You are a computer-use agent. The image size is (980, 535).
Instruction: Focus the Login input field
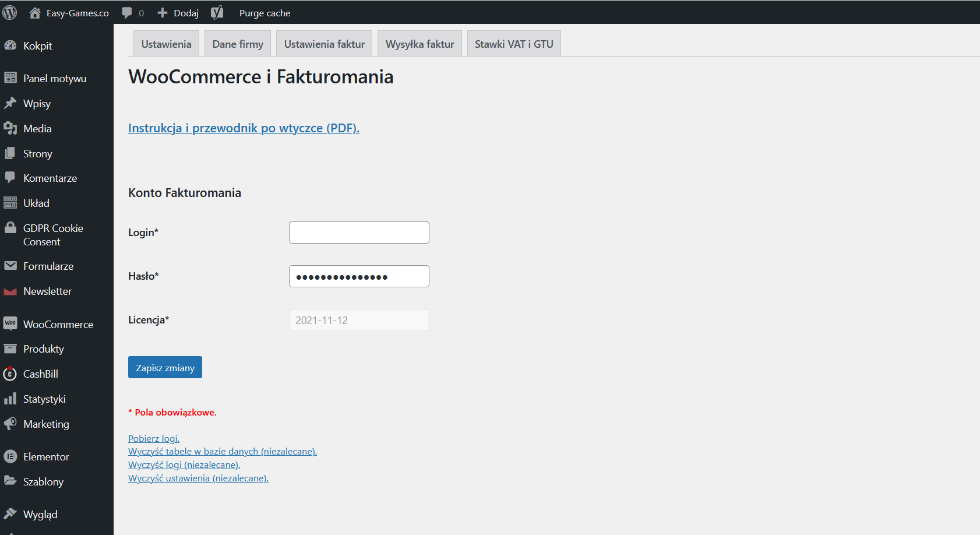(x=359, y=233)
